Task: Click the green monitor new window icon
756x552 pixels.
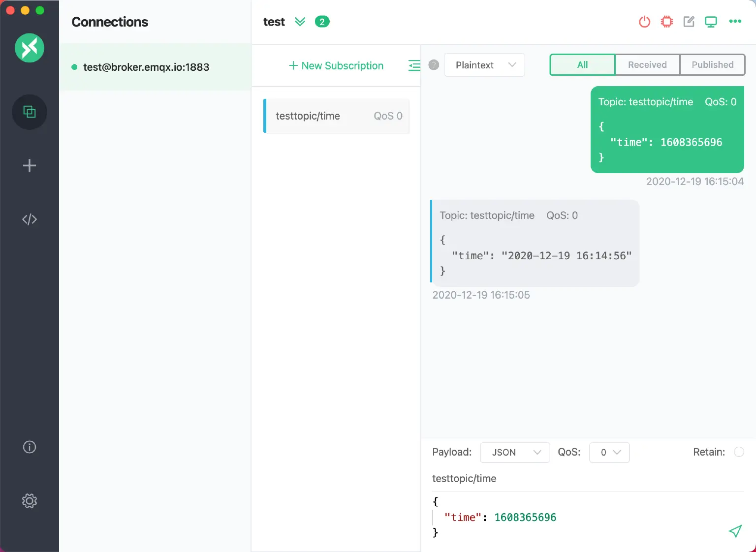Action: [711, 22]
